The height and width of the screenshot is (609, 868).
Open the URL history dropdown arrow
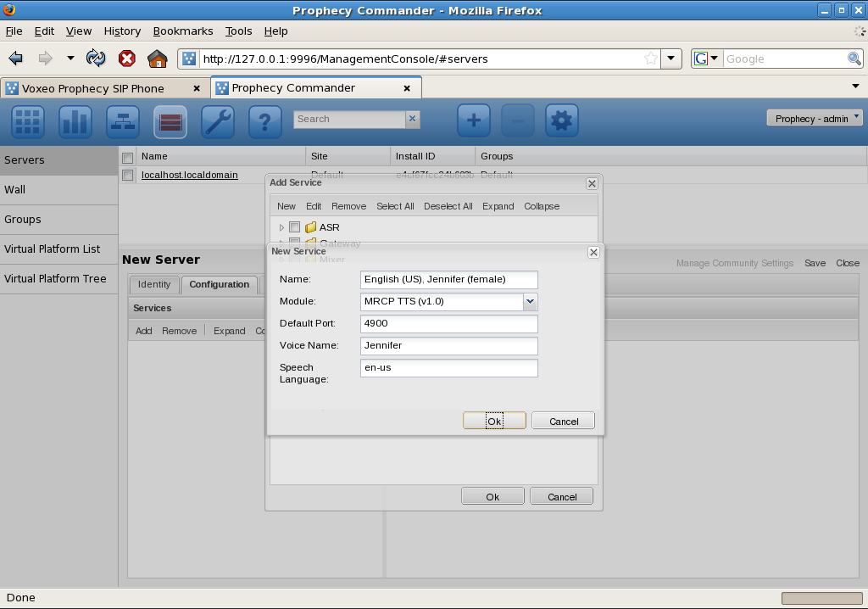click(671, 59)
